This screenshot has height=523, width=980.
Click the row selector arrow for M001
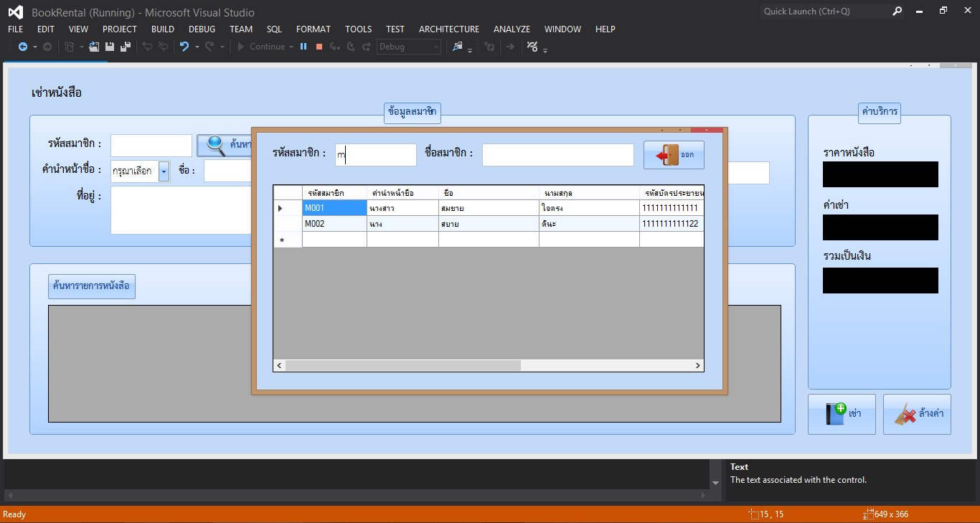tap(288, 208)
